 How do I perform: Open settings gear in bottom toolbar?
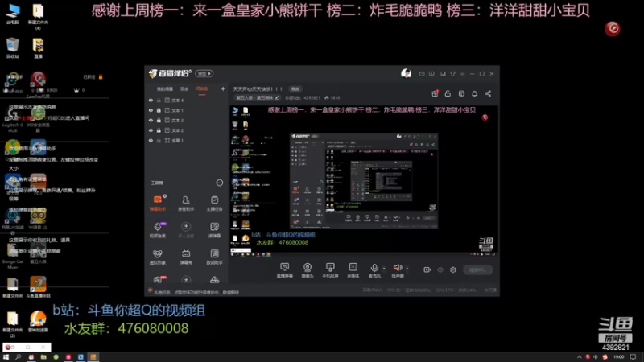coord(453,269)
